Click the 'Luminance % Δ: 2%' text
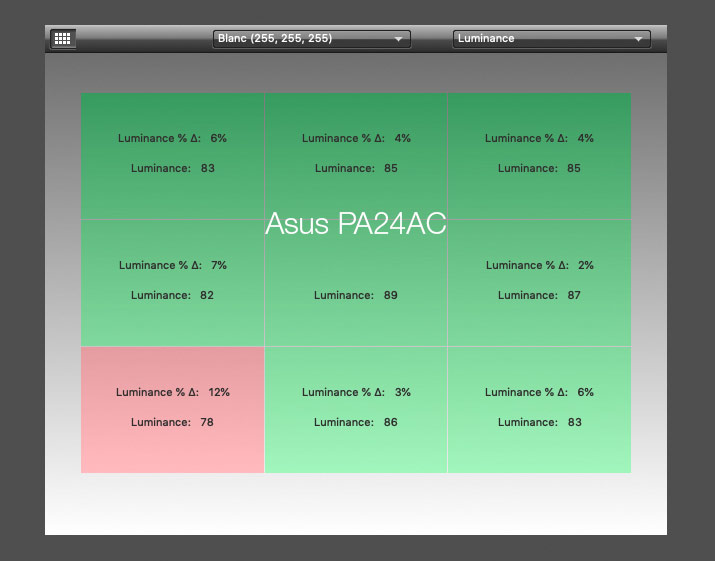715x561 pixels. coord(539,265)
